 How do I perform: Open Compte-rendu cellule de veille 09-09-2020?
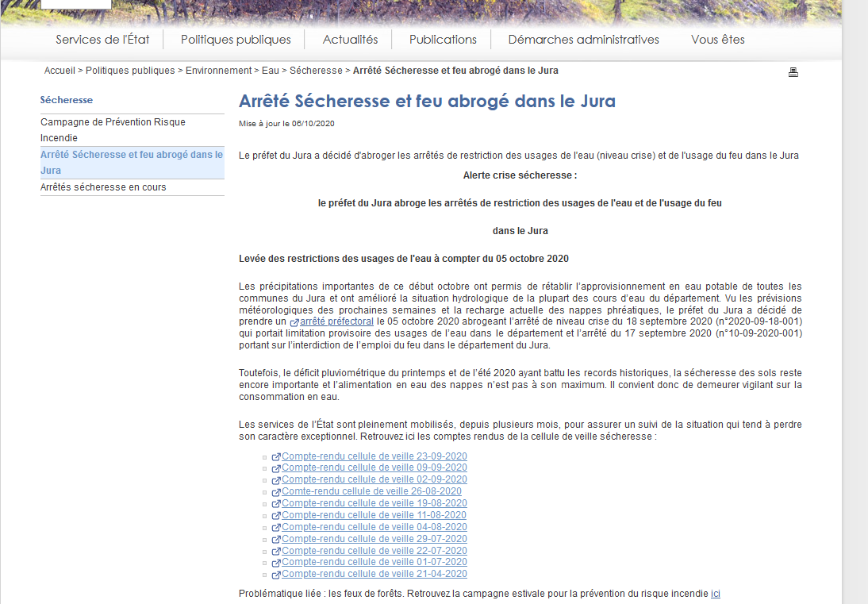[374, 467]
